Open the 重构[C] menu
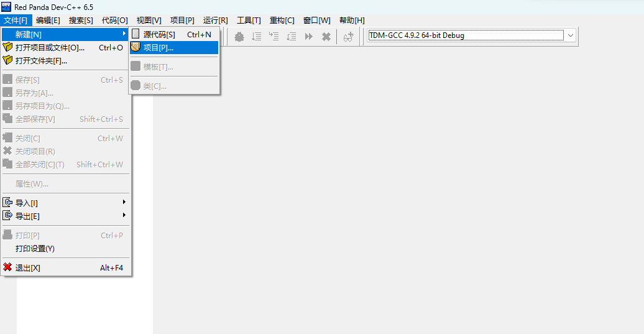 282,20
